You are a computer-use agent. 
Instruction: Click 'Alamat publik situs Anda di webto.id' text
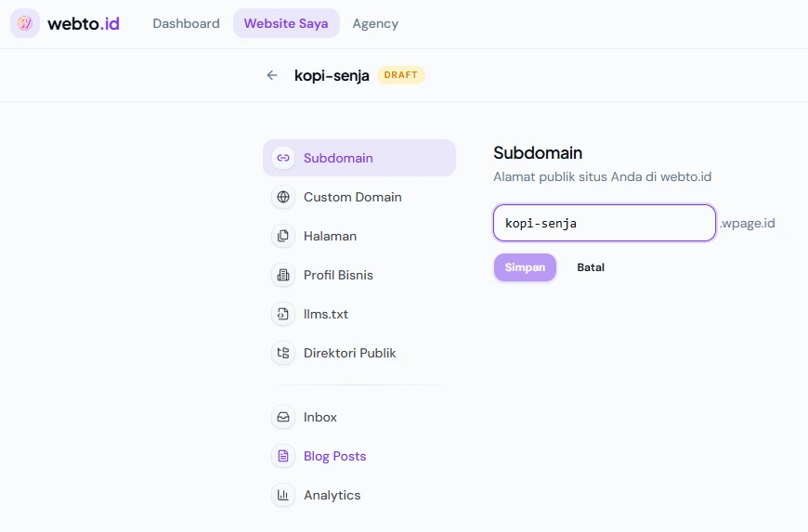tap(603, 176)
